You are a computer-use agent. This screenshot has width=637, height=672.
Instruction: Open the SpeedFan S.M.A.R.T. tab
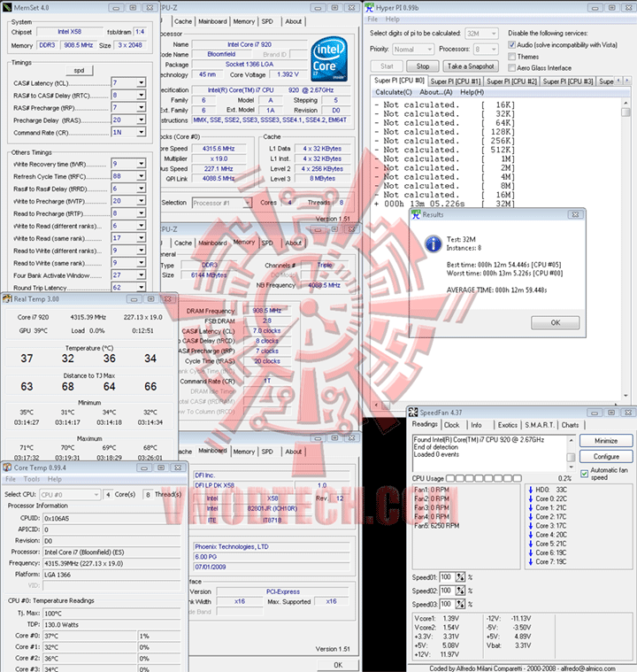coord(540,425)
